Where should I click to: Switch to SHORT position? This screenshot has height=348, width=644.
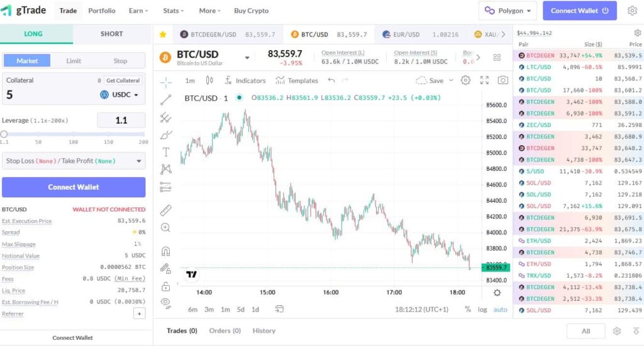[x=112, y=34]
